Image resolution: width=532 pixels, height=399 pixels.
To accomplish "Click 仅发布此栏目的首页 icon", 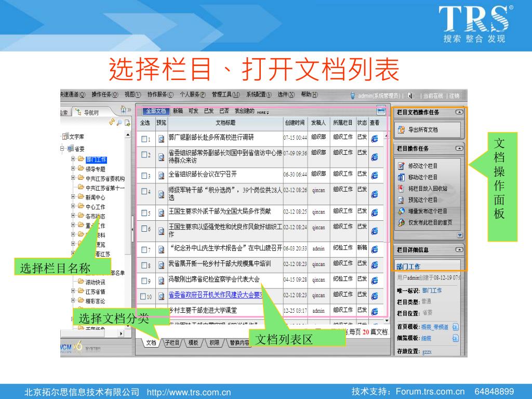I will pyautogui.click(x=402, y=222).
